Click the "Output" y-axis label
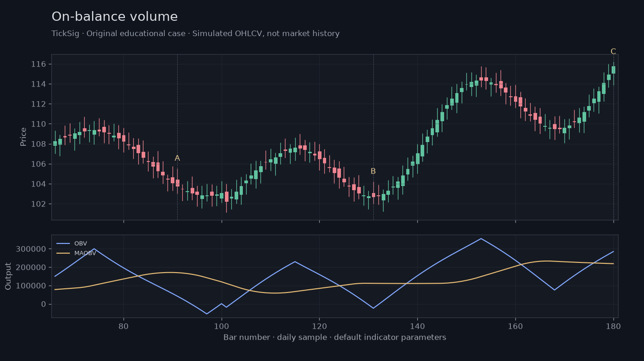This screenshot has width=644, height=361. (x=8, y=276)
